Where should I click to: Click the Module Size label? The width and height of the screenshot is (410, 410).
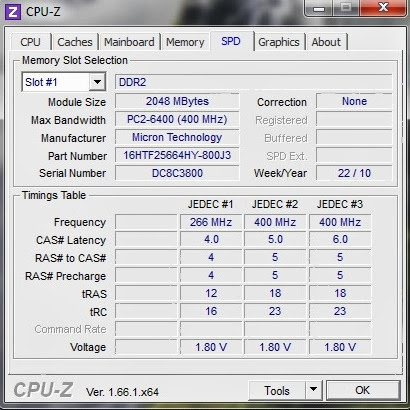point(77,102)
